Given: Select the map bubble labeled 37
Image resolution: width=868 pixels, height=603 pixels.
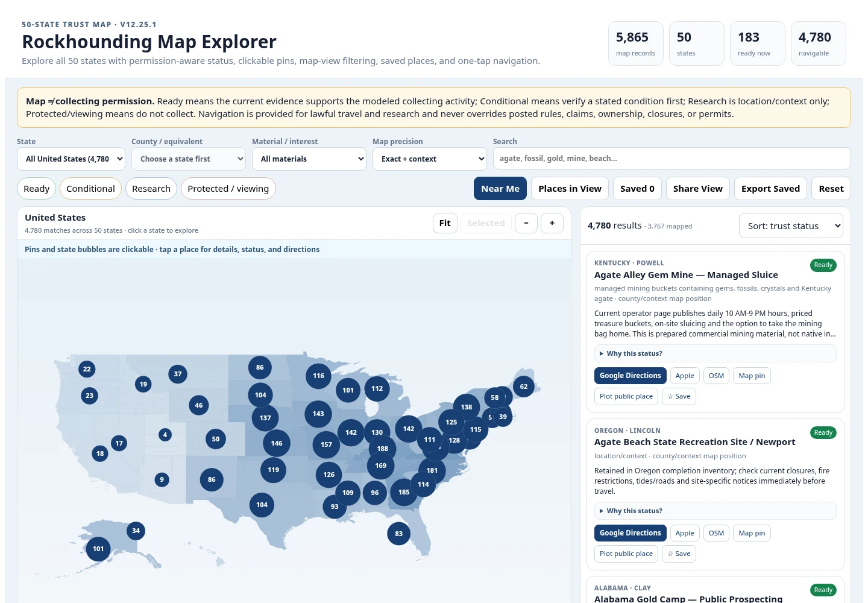Looking at the screenshot, I should 178,374.
